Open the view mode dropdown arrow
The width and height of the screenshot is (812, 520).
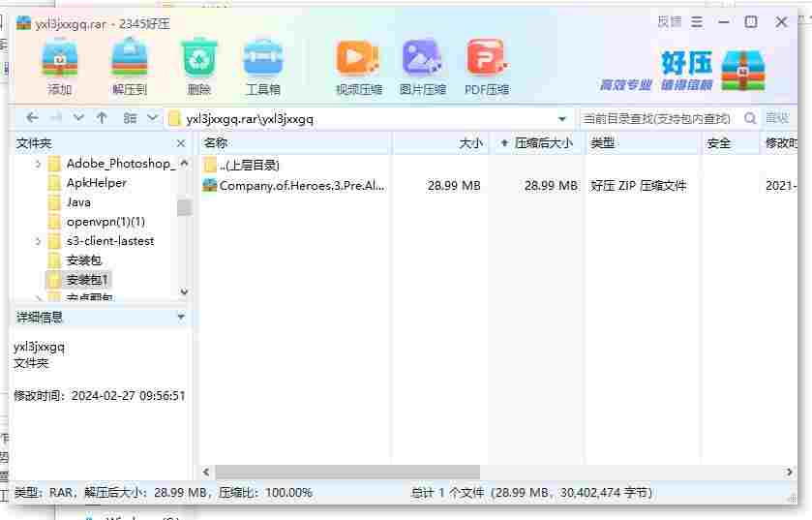[x=152, y=118]
